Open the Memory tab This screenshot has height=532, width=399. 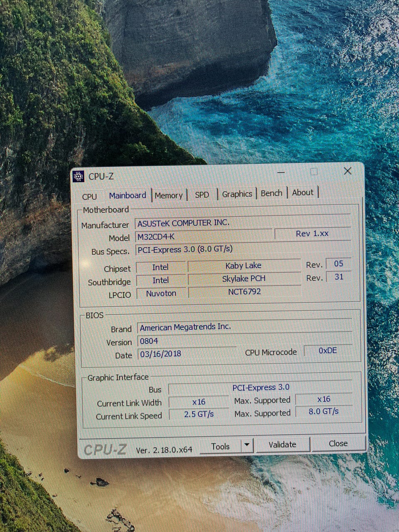coord(168,195)
